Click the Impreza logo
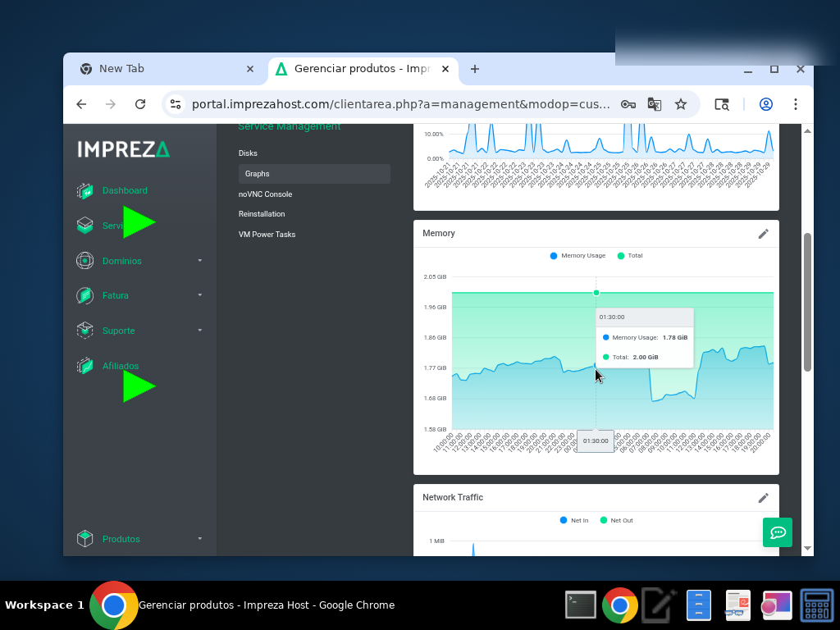Screen dimensions: 840x630 tap(124, 149)
